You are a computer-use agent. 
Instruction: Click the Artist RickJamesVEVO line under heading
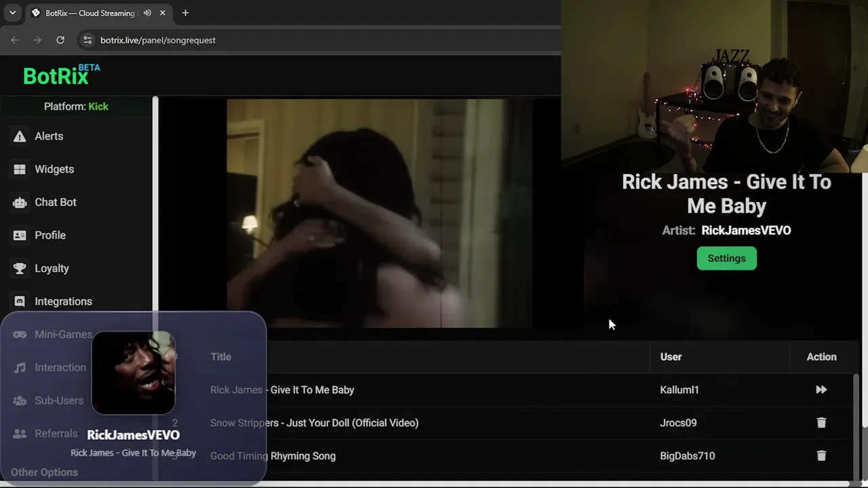coord(726,230)
